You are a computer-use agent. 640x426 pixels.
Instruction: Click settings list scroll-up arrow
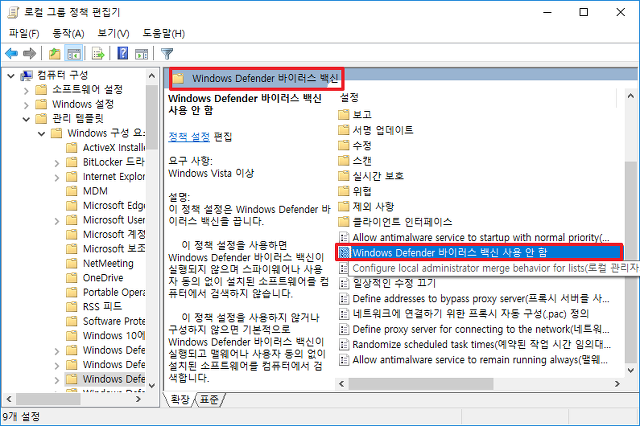[631, 96]
